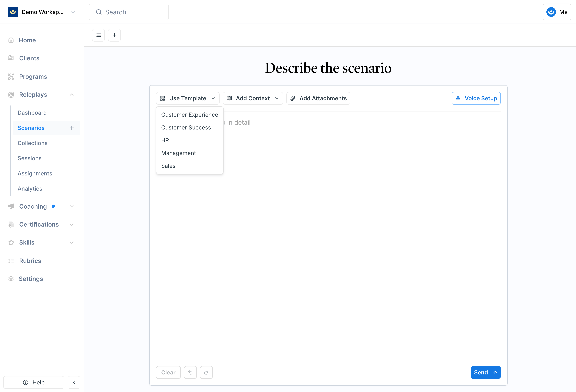Expand the Skills section chevron
This screenshot has width=576, height=392.
point(72,242)
